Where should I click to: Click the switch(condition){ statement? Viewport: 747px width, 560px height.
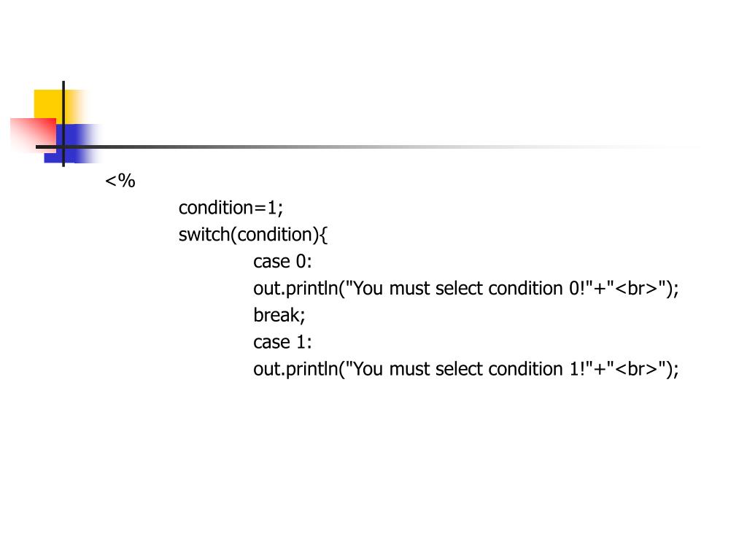point(253,235)
